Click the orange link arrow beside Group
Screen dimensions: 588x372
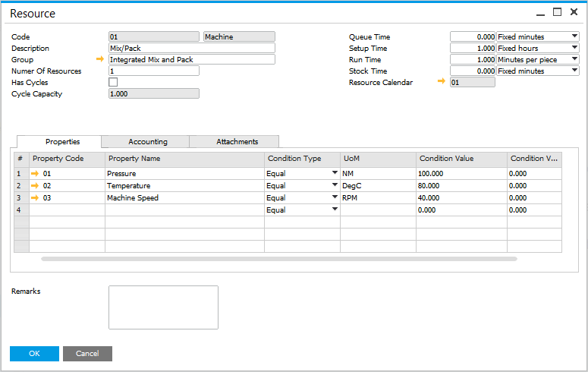99,59
